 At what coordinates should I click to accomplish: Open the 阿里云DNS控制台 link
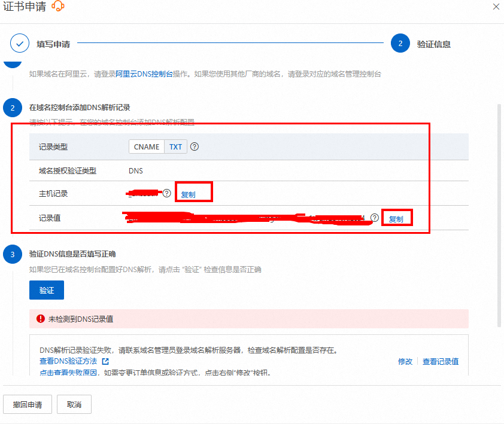pos(144,75)
